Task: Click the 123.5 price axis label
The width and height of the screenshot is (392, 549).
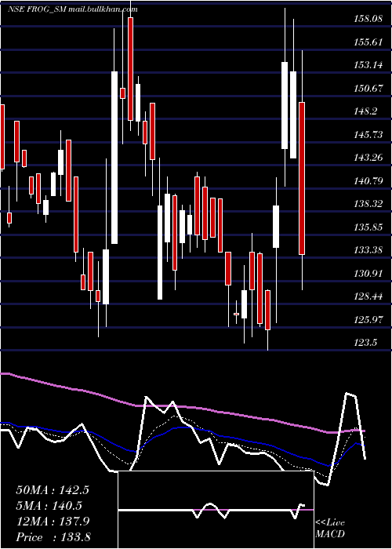Action: (365, 343)
